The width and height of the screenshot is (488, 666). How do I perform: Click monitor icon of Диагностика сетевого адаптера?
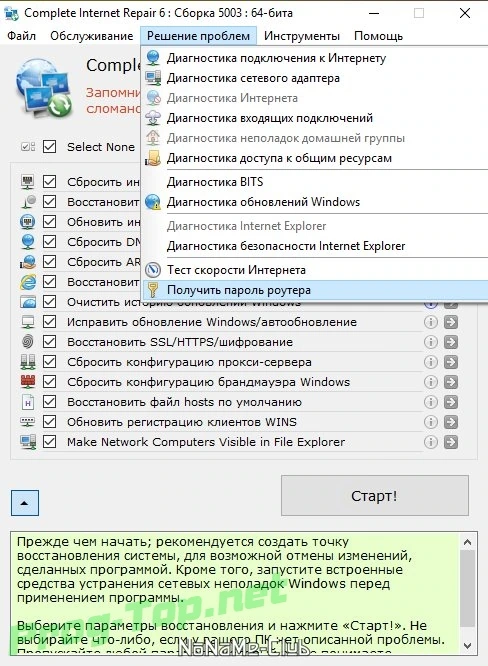(x=153, y=78)
